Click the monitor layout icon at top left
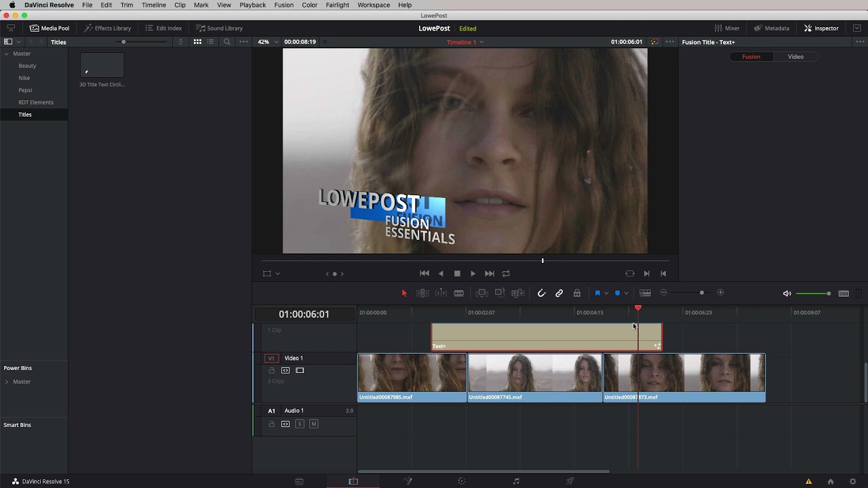Screen dimensions: 868x488 click(x=11, y=28)
